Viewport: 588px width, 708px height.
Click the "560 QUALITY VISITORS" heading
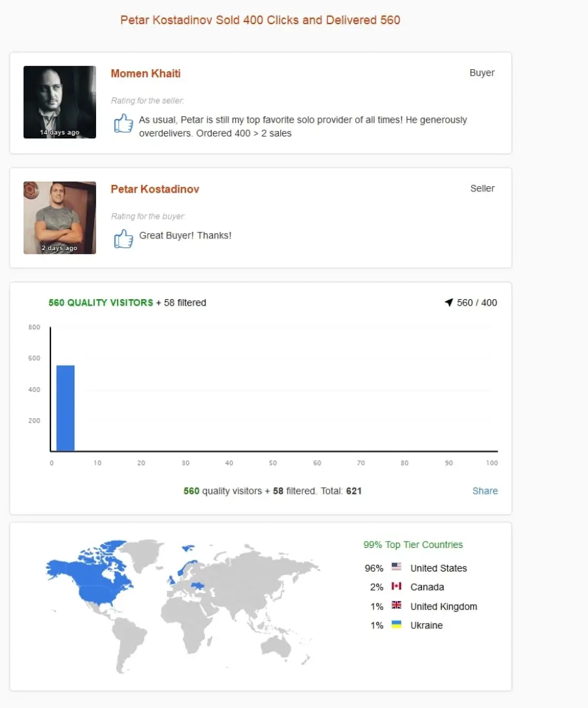pos(101,302)
